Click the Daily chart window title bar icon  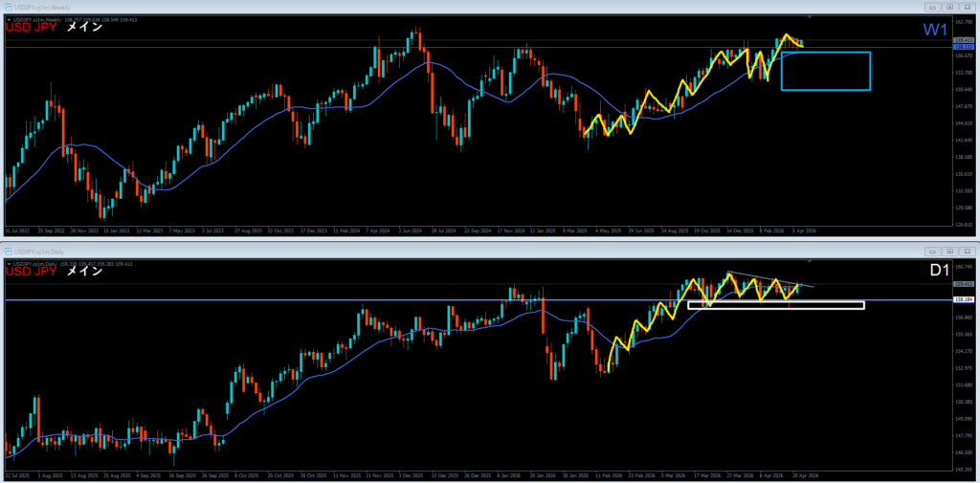[9, 250]
